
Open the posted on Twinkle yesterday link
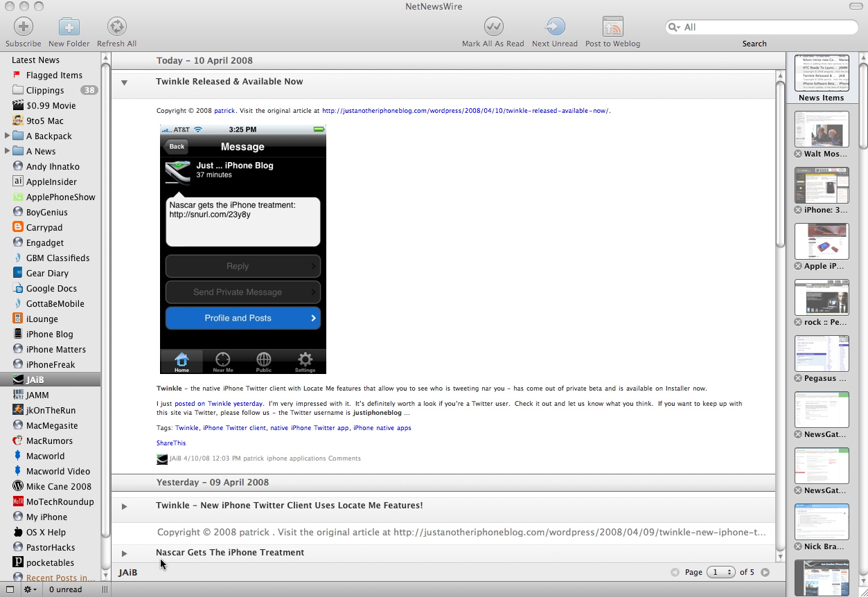coord(218,403)
